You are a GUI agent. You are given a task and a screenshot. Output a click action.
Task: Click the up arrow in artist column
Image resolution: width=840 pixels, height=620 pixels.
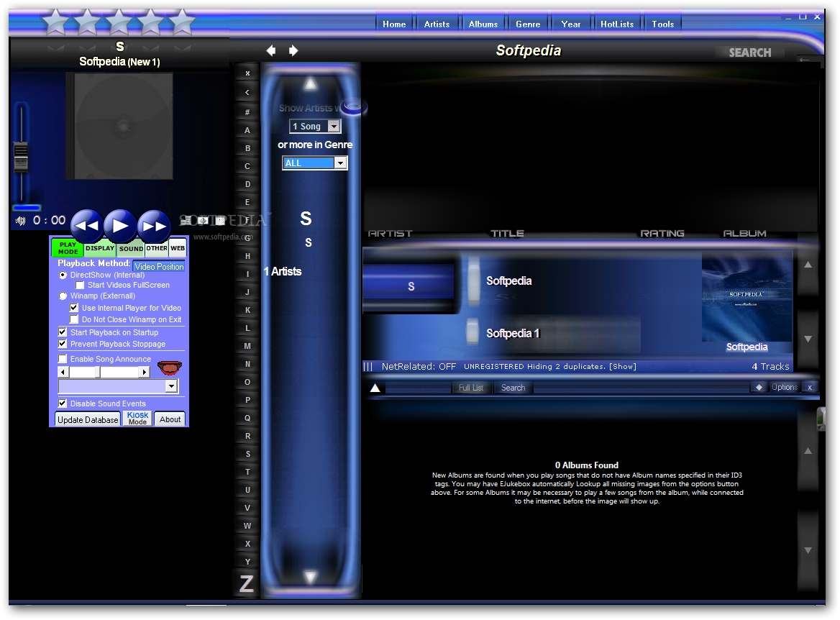coord(311,83)
